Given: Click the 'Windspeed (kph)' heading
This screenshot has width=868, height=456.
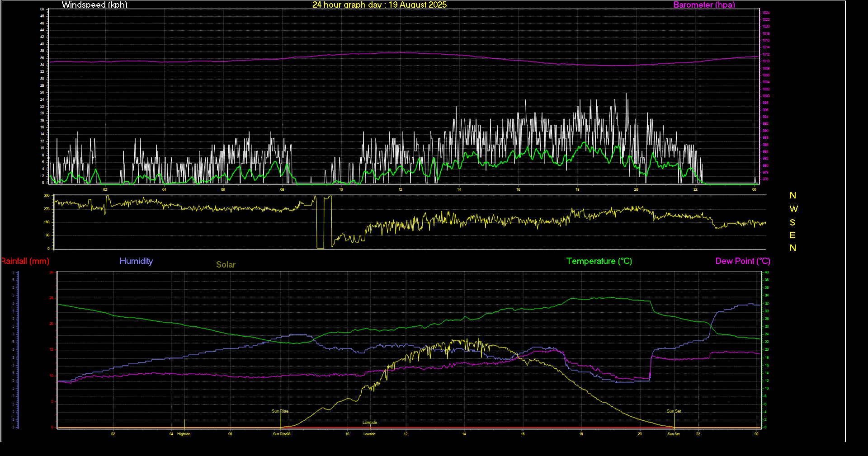Looking at the screenshot, I should tap(94, 5).
